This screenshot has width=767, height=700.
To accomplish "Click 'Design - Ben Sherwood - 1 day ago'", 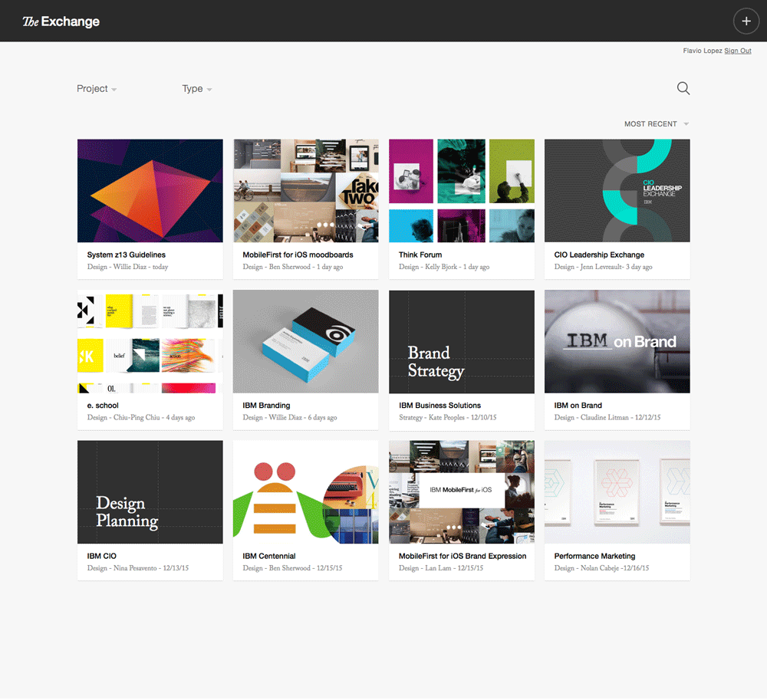I will click(x=292, y=267).
